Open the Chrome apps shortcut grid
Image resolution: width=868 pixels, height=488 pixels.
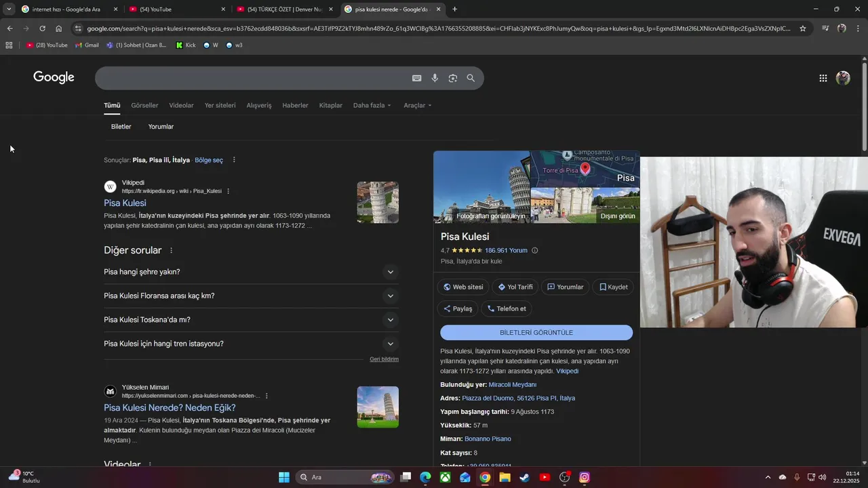pyautogui.click(x=9, y=45)
